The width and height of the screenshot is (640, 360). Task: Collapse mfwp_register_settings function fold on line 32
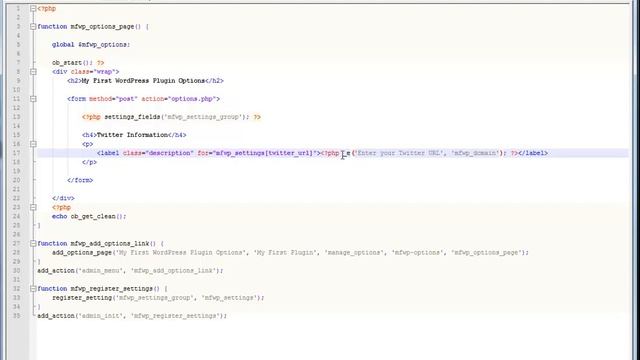[33, 289]
